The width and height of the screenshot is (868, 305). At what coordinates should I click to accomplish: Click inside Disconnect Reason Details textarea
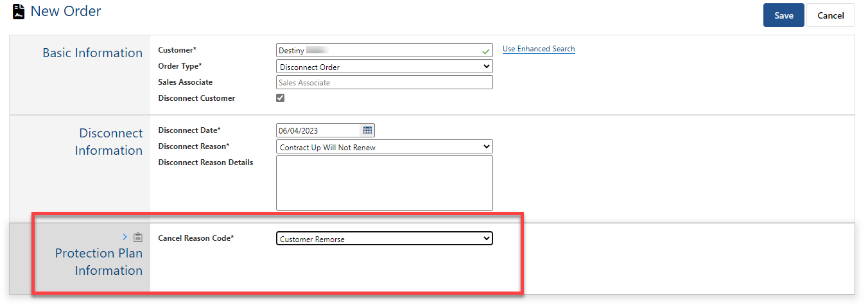click(x=384, y=183)
